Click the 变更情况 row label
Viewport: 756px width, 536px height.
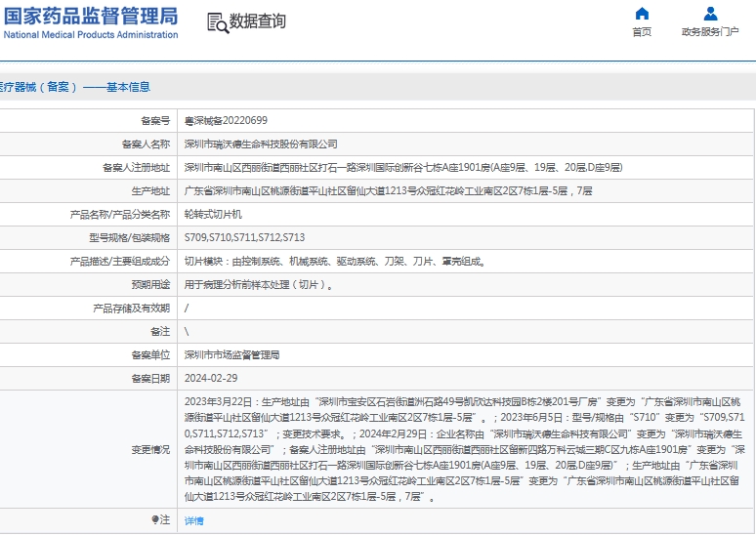click(150, 450)
